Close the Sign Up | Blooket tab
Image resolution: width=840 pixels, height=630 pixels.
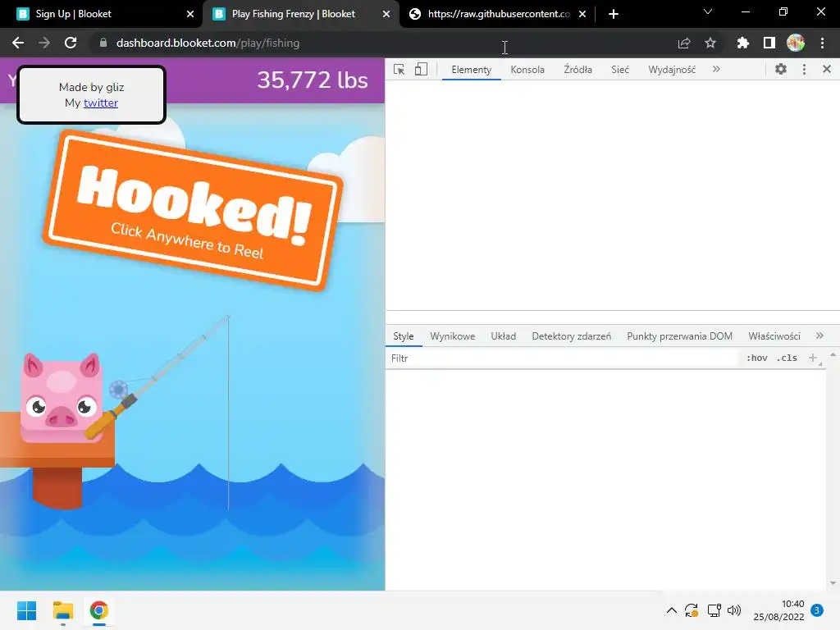[x=190, y=14]
